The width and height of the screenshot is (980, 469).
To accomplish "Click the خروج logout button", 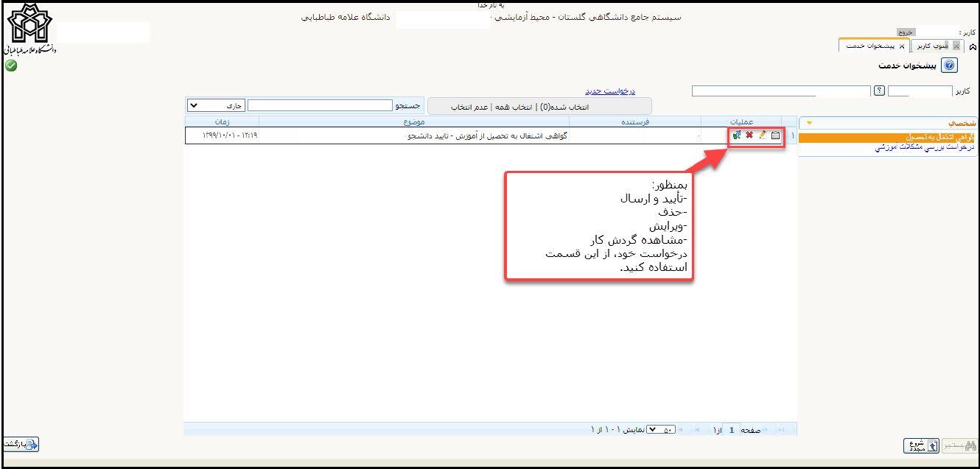I will click(906, 32).
